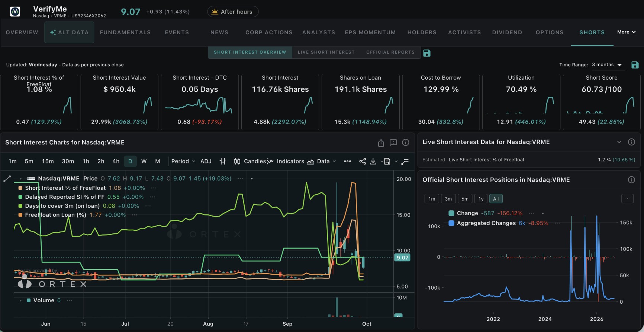
Task: Open options dots for FreeFloat on Loan series
Action: tap(135, 215)
